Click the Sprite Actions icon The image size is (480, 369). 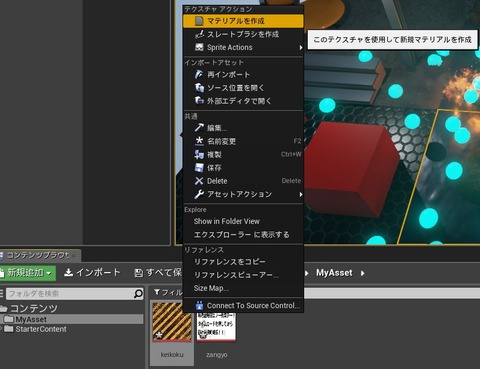[x=199, y=47]
